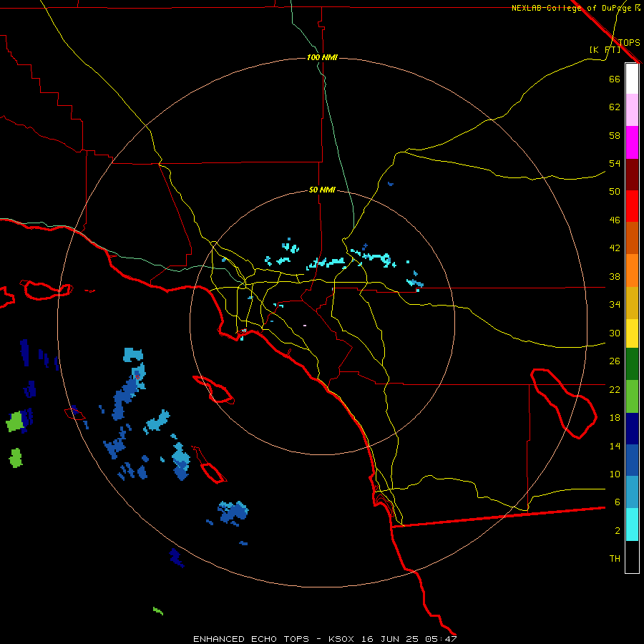The height and width of the screenshot is (644, 644).
Task: Click the "38" legend value
Action: tap(615, 276)
